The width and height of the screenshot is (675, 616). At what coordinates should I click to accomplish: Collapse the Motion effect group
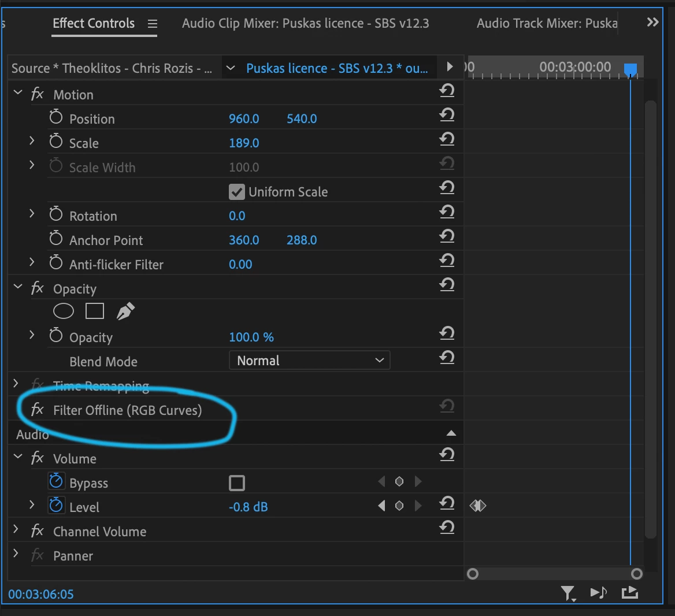(18, 92)
